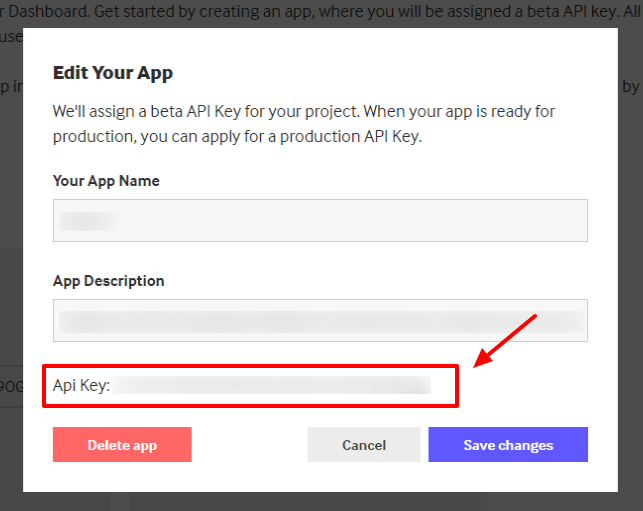Click the "Edit Your App" dialog heading
Screen dimensions: 643x511
pyautogui.click(x=113, y=73)
